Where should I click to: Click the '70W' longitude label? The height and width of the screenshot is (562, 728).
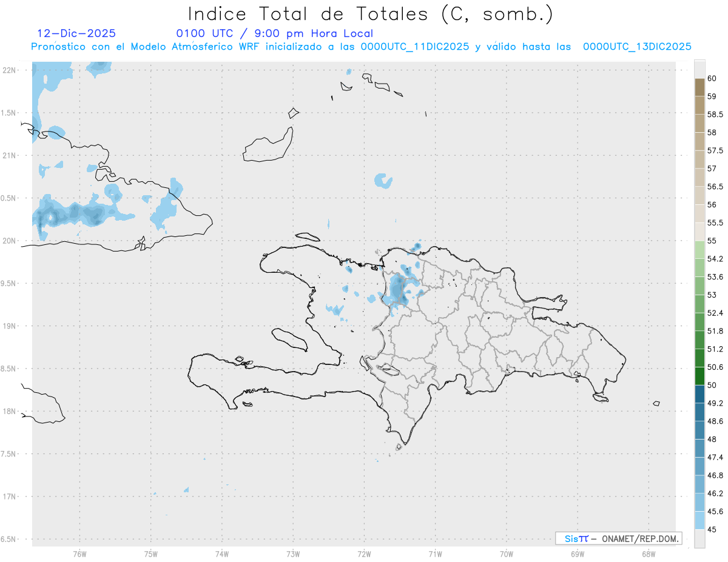tap(507, 554)
